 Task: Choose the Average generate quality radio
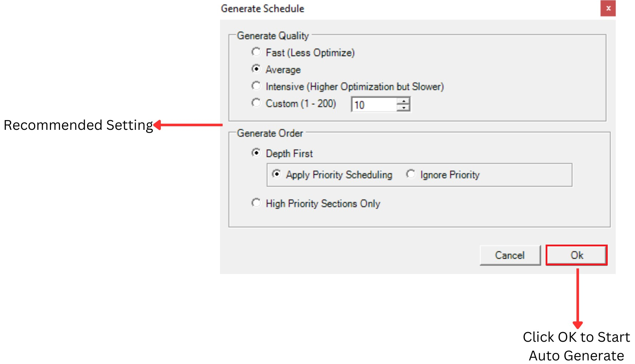(256, 69)
